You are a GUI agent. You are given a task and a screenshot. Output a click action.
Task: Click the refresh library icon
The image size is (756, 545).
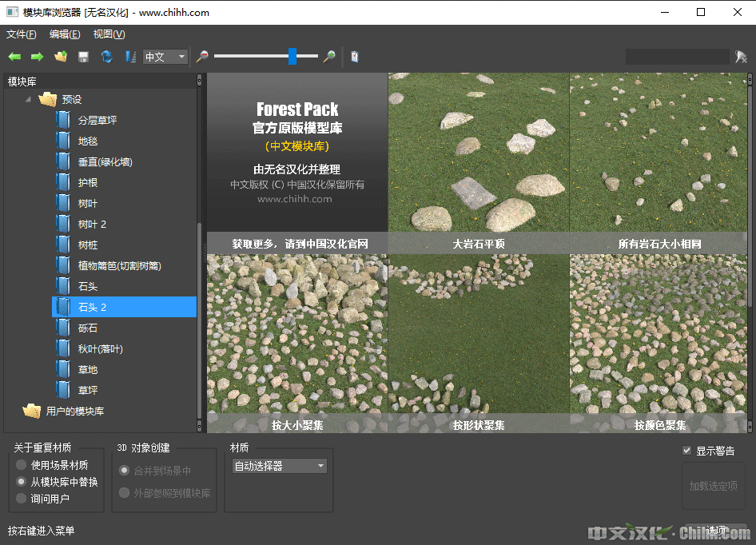pyautogui.click(x=106, y=57)
